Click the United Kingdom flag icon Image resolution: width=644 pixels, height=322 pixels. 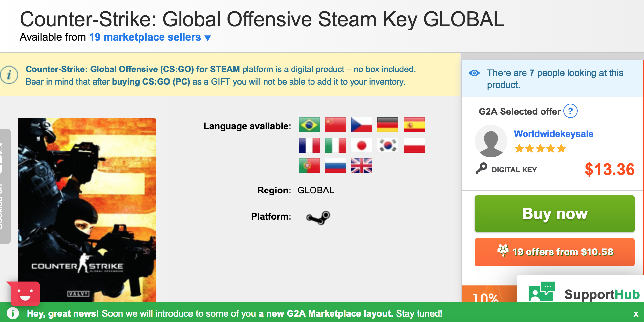tap(361, 166)
